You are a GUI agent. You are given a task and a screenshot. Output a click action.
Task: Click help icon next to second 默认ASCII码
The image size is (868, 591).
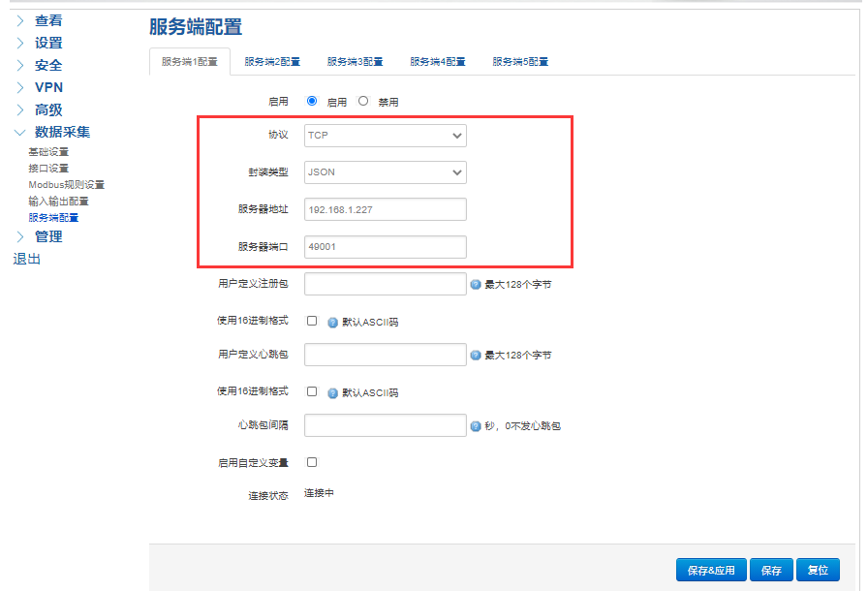tap(332, 393)
